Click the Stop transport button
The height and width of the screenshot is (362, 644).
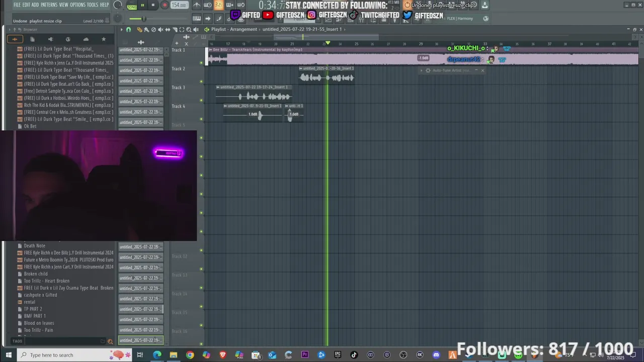[x=153, y=5]
